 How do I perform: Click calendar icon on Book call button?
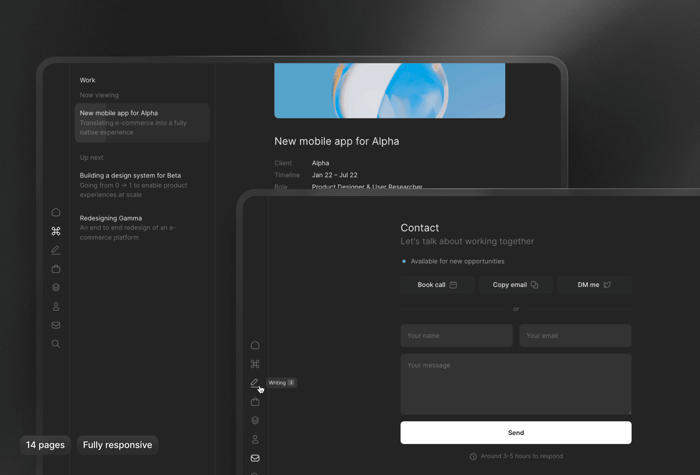(453, 285)
